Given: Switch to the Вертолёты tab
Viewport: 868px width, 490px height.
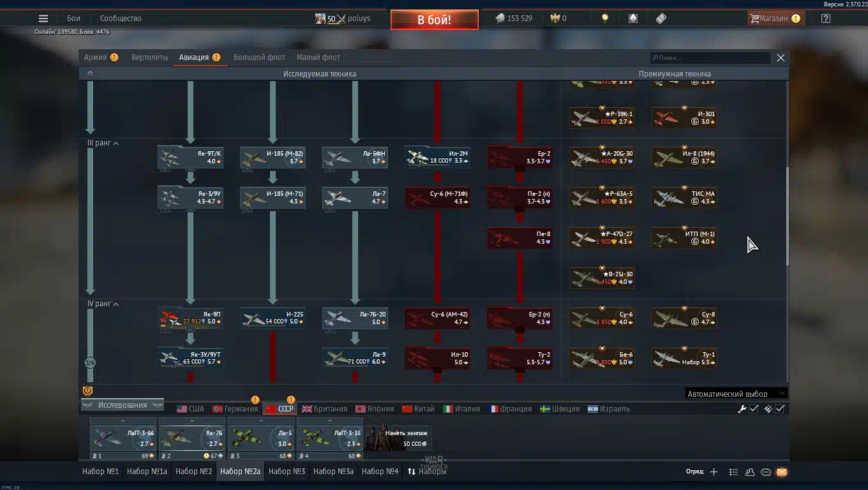Looking at the screenshot, I should pyautogui.click(x=149, y=57).
